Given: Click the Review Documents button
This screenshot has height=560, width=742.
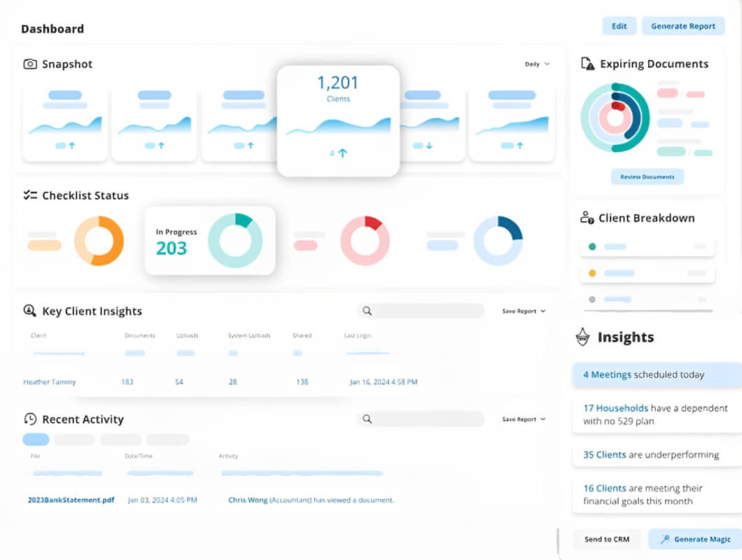Looking at the screenshot, I should 647,176.
